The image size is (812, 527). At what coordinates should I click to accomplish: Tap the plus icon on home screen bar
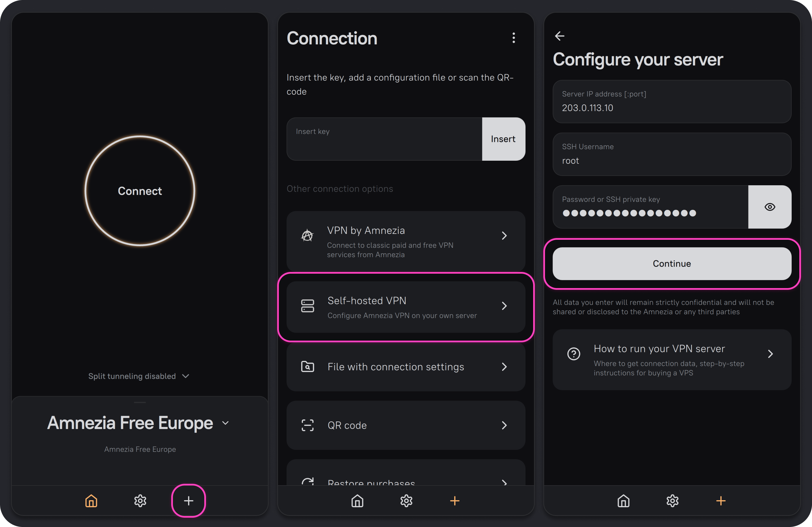click(x=188, y=500)
